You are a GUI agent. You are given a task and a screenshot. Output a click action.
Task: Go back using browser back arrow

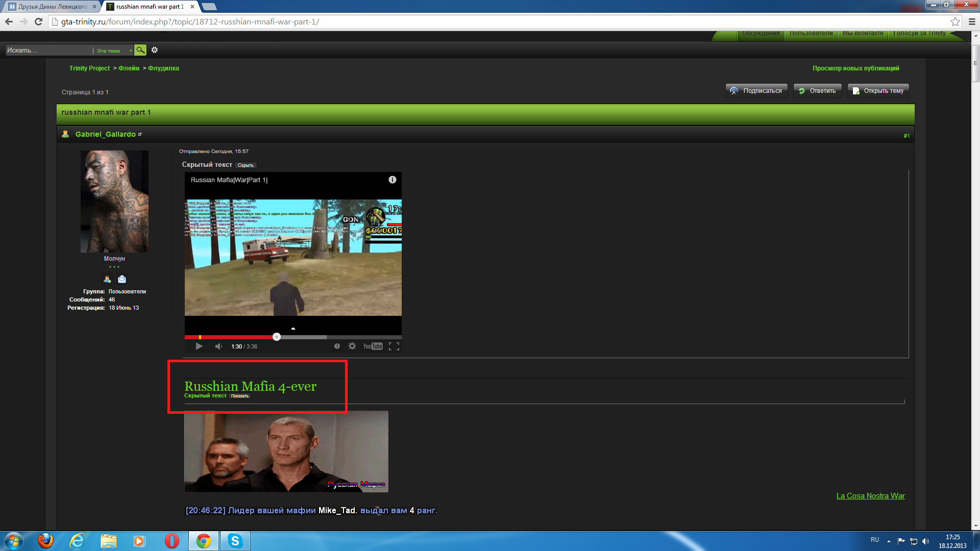pos(9,21)
